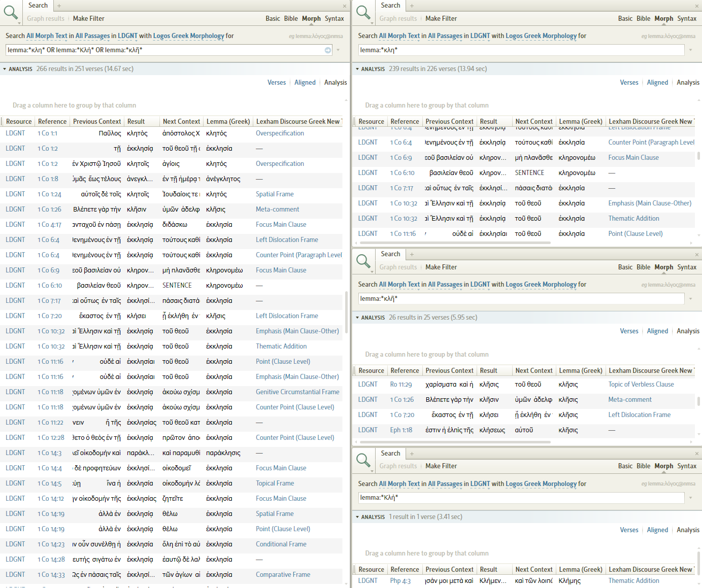Open query history dropdown beside lemma:*κλη* in the 239-results panel
This screenshot has width=702, height=588.
690,50
